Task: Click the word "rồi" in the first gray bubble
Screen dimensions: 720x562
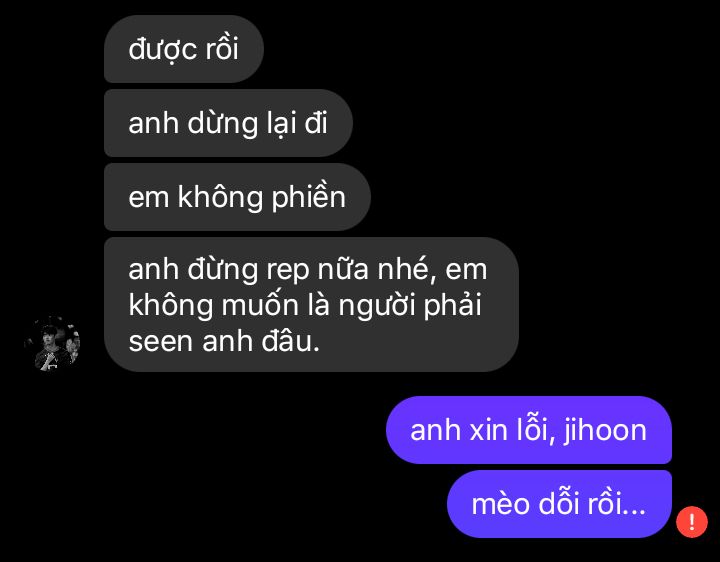Action: point(222,49)
